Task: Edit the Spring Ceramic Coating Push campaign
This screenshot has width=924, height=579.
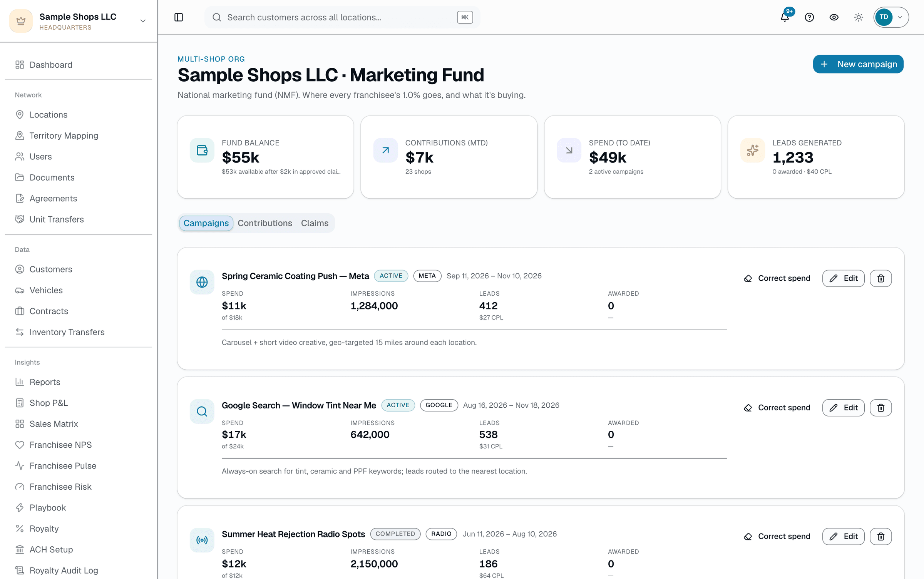Action: (843, 278)
